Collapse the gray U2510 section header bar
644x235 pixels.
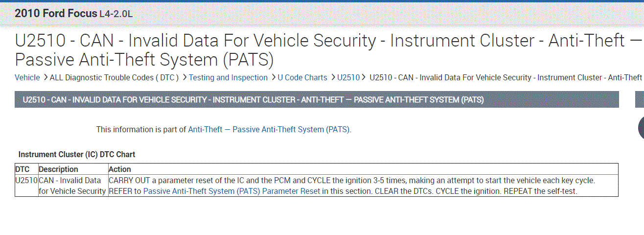pos(317,100)
